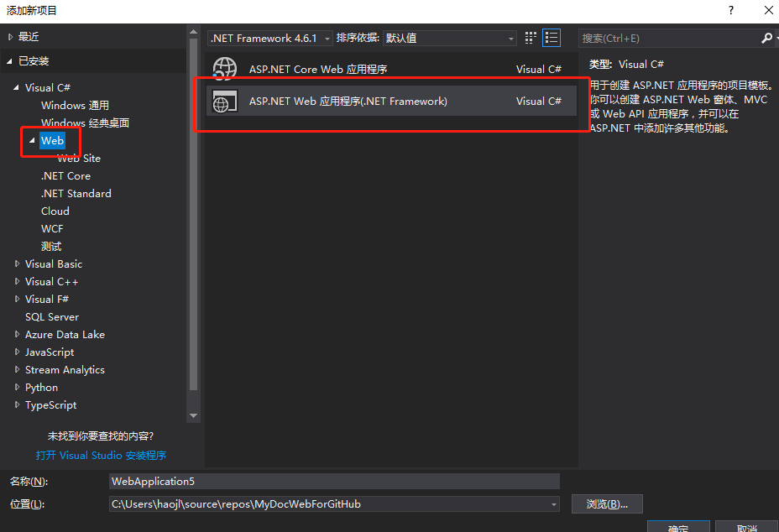
Task: Select the .NET Core category
Action: tap(65, 176)
